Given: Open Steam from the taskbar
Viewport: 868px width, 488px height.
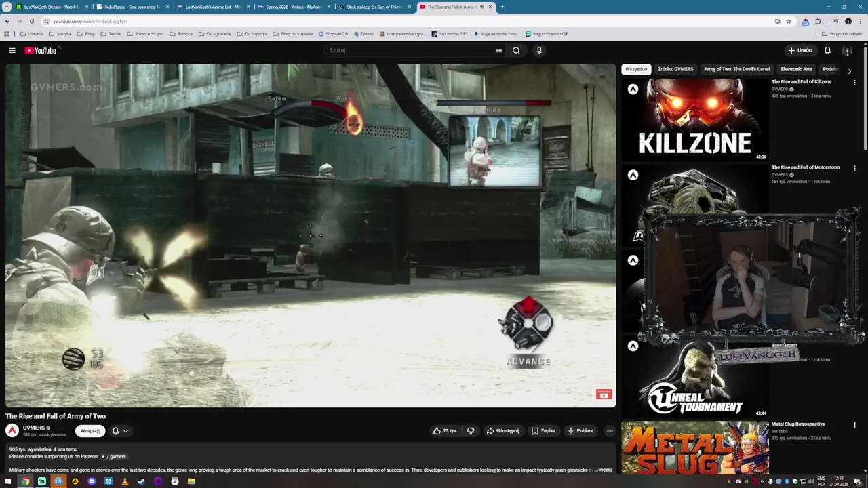Looking at the screenshot, I should (x=141, y=481).
